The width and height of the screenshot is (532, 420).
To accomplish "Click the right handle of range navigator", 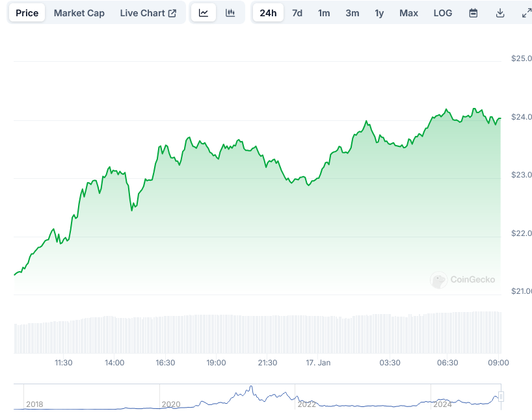I will tap(501, 397).
